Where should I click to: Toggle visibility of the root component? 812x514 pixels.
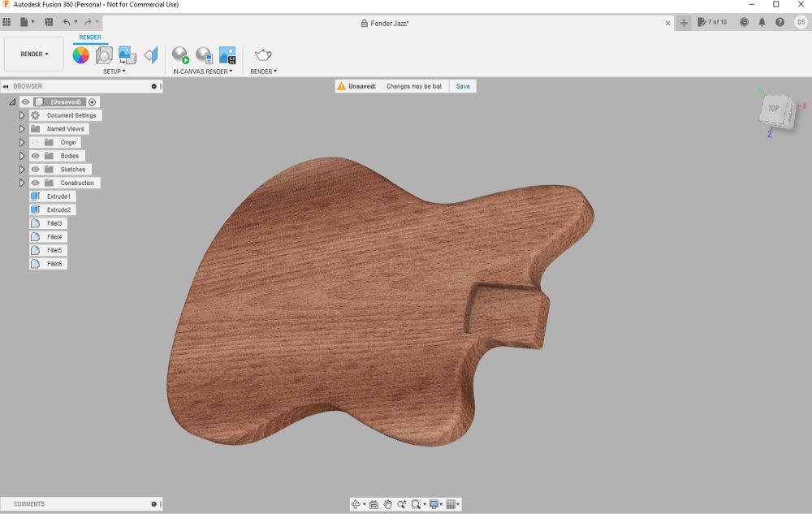pos(25,102)
